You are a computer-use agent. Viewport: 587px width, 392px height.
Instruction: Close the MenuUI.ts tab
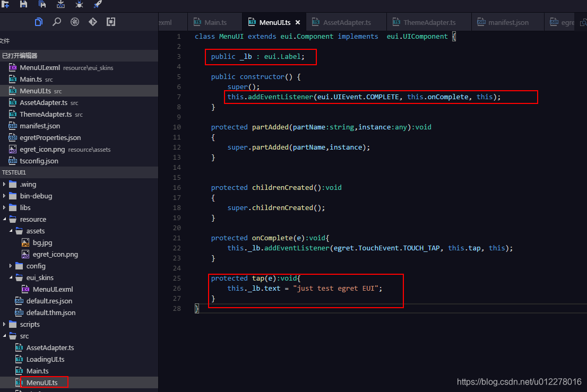tap(297, 22)
